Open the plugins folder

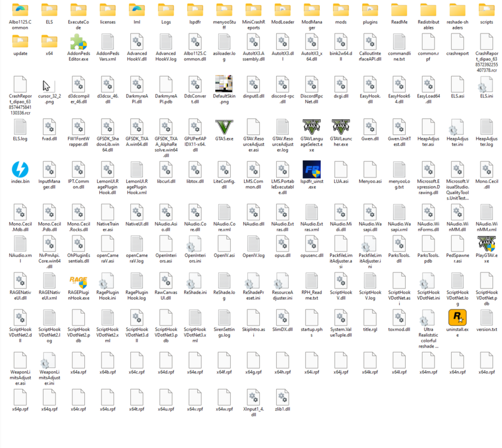(371, 12)
